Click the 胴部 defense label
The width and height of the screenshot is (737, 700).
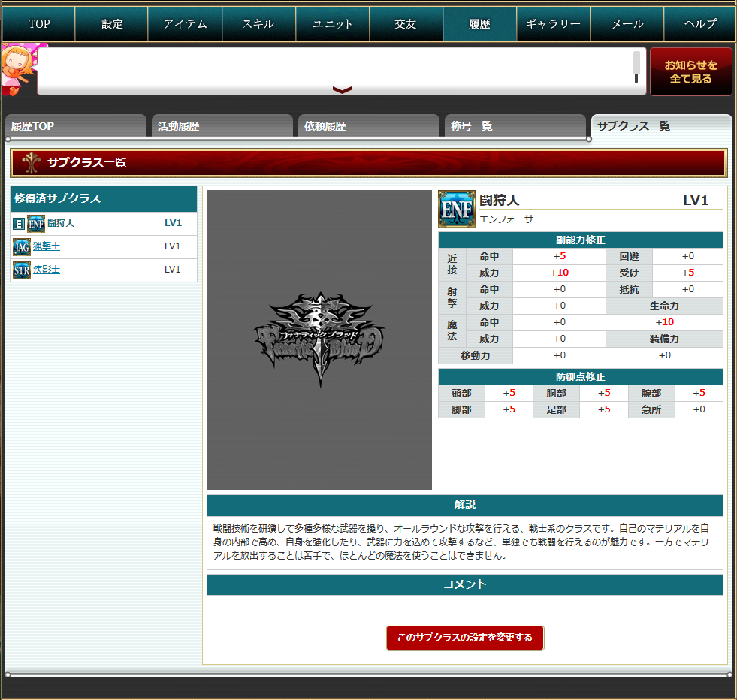coord(557,394)
